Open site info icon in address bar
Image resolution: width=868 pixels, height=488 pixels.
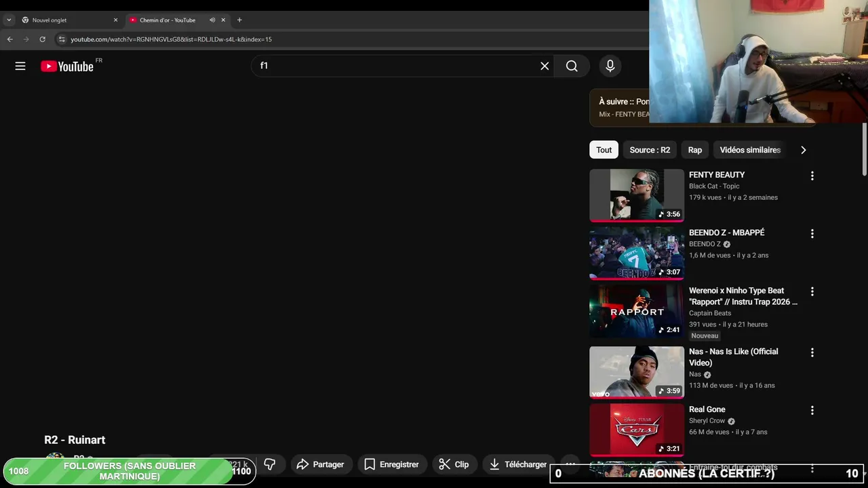pyautogui.click(x=62, y=39)
